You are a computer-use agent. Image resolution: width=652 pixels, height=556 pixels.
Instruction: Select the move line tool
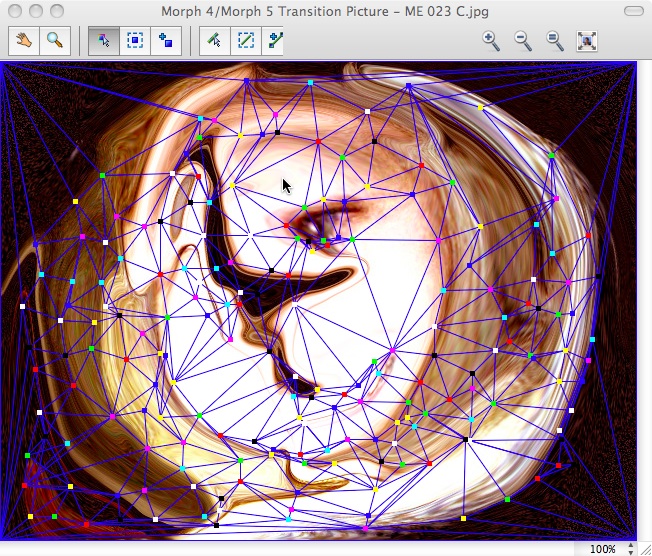[215, 40]
